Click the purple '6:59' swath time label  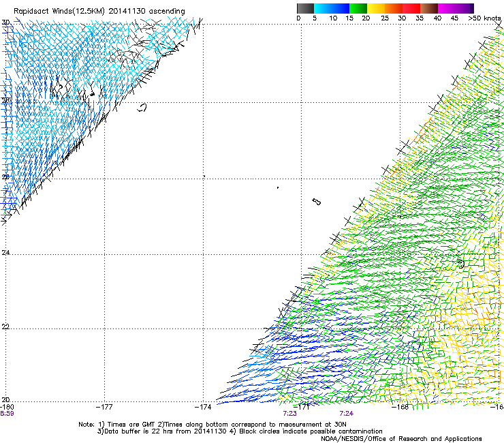tap(7, 414)
